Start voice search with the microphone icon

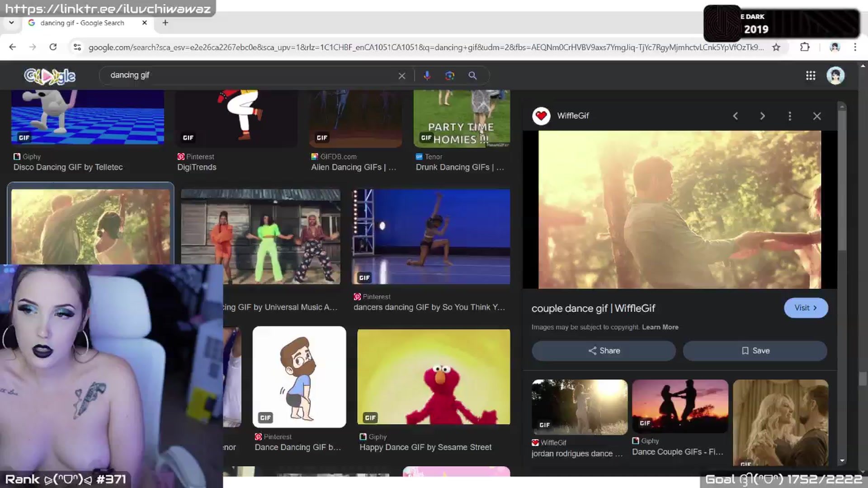(x=427, y=75)
